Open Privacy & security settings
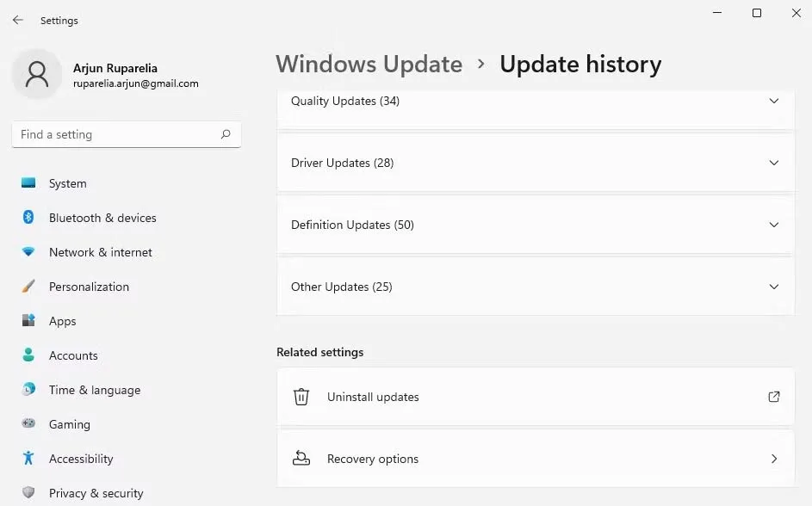This screenshot has width=812, height=506. 96,493
